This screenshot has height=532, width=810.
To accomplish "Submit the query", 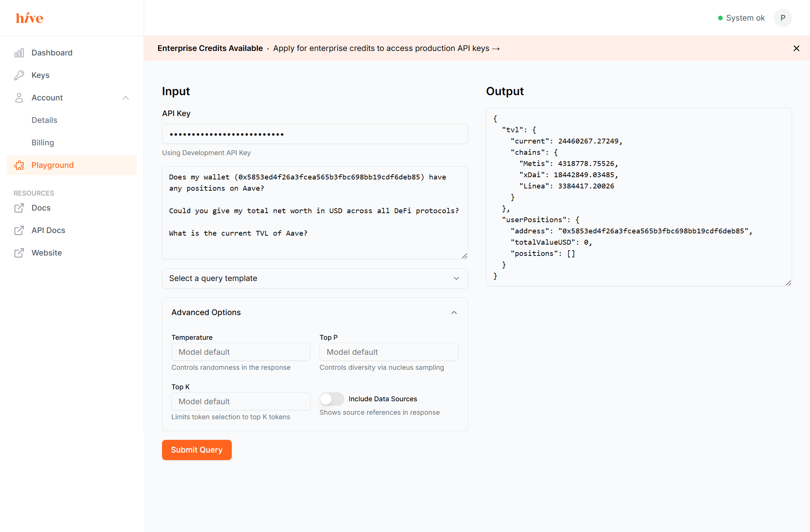I will pos(196,450).
